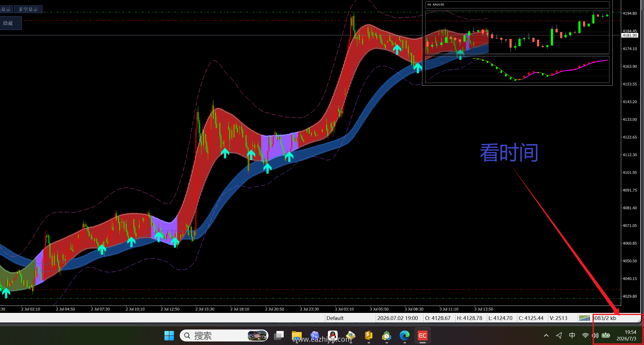
Task: Open Task View from the taskbar
Action: [x=279, y=336]
